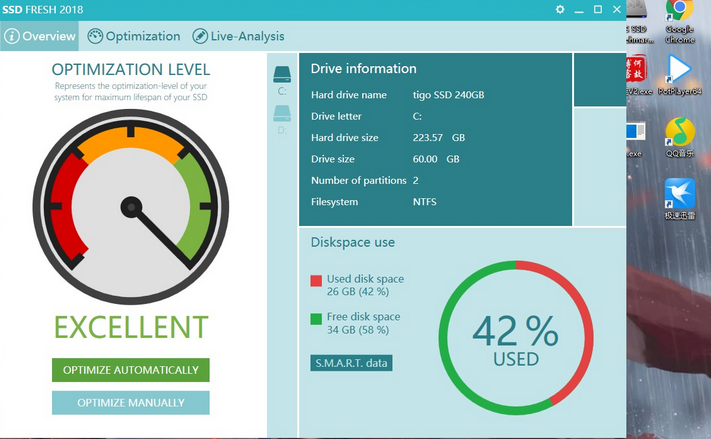Viewport: 711px width, 439px height.
Task: Click the red Used disk space swatch
Action: click(316, 280)
